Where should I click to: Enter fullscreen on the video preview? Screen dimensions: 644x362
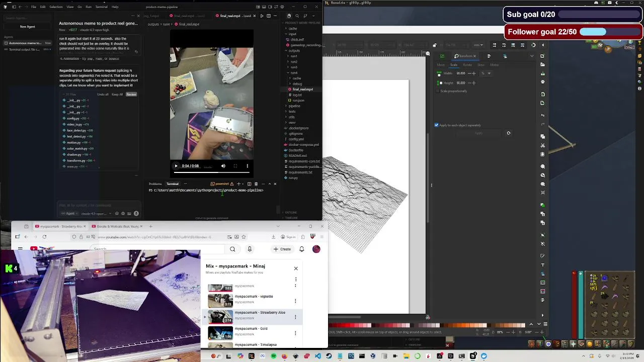(x=235, y=166)
